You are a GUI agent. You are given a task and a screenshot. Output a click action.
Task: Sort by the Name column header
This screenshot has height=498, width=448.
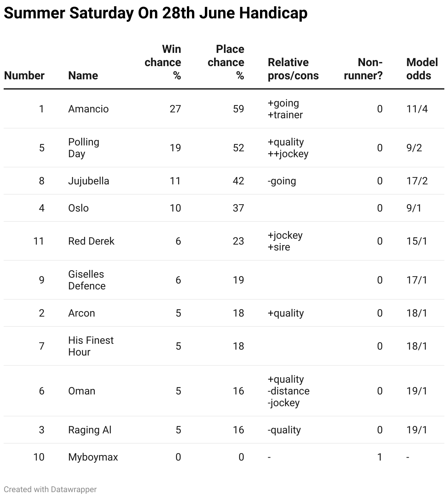point(83,76)
